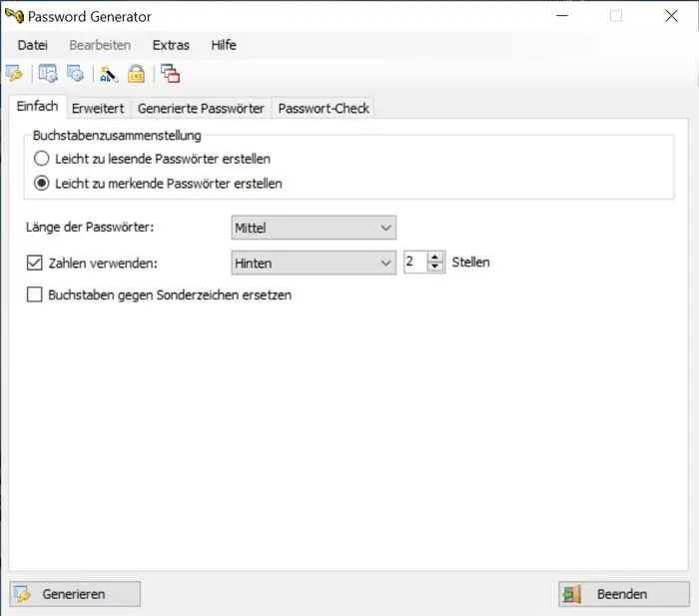Image resolution: width=699 pixels, height=616 pixels.
Task: Close the Password Generator window
Action: (671, 16)
